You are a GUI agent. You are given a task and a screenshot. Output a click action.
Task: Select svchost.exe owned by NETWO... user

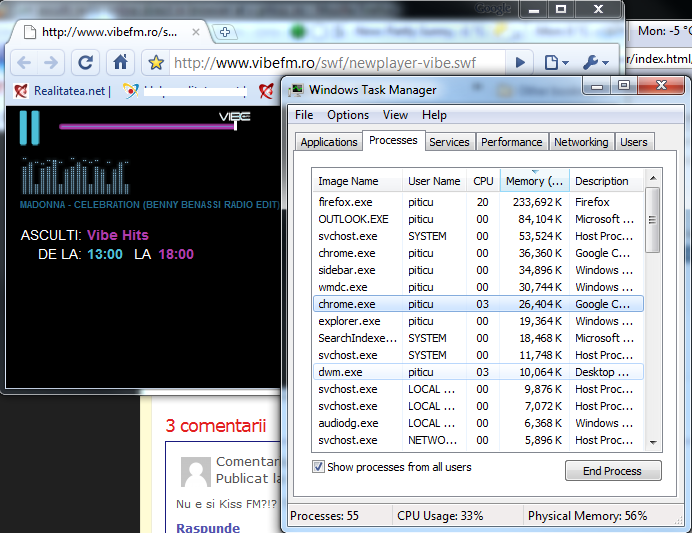pyautogui.click(x=478, y=440)
